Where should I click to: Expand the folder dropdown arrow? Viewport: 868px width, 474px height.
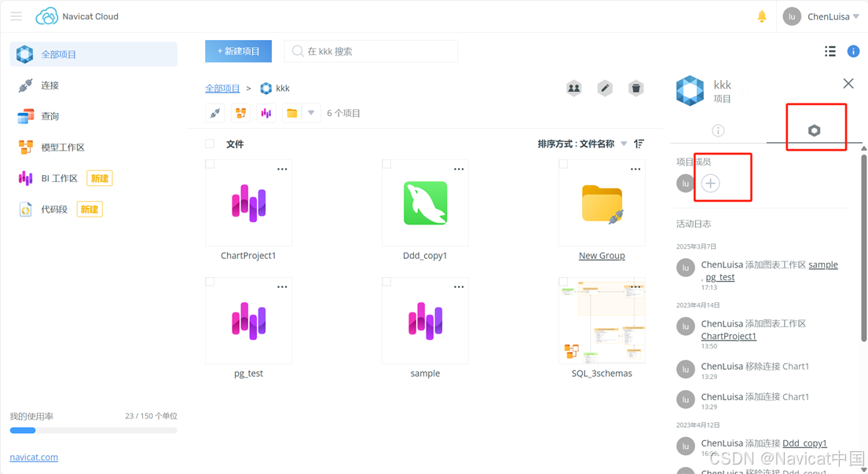pos(311,113)
